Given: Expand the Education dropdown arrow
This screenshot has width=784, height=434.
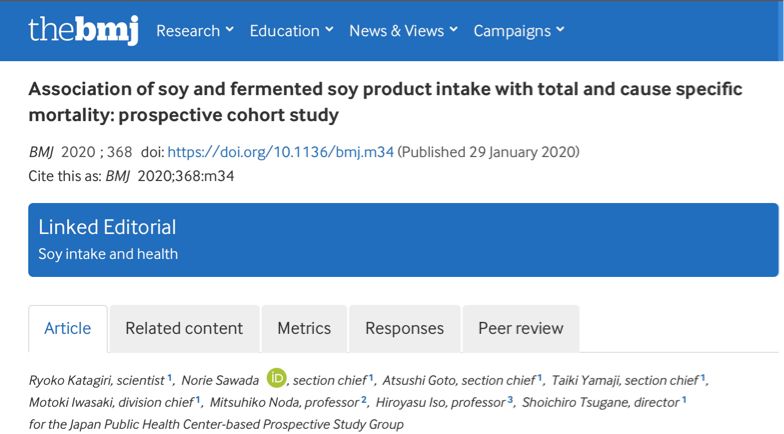Looking at the screenshot, I should coord(329,30).
